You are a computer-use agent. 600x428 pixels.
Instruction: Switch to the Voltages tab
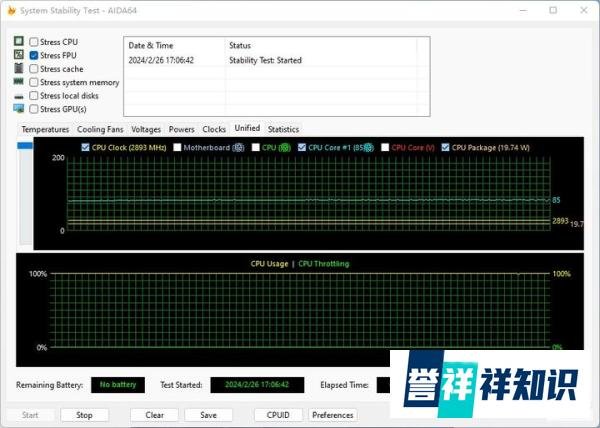(x=146, y=129)
